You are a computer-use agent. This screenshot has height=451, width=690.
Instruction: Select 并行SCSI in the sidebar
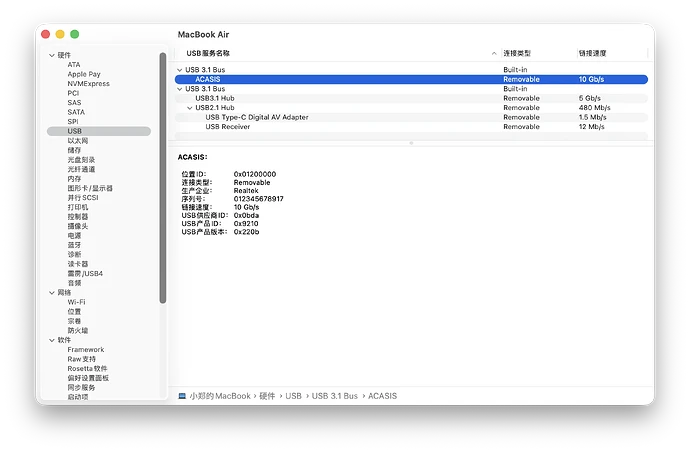(83, 198)
